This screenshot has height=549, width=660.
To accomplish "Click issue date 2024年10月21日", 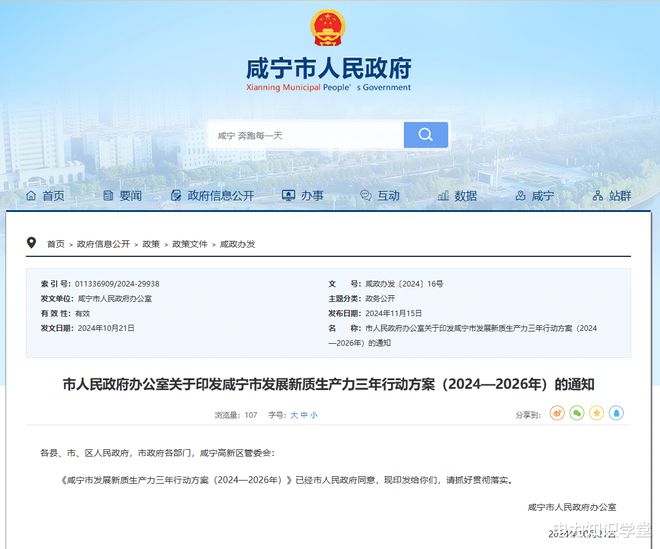I will pyautogui.click(x=106, y=328).
